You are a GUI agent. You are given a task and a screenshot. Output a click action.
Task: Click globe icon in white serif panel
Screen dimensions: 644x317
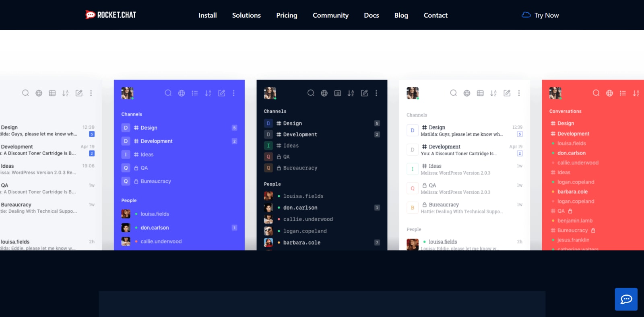click(x=466, y=93)
